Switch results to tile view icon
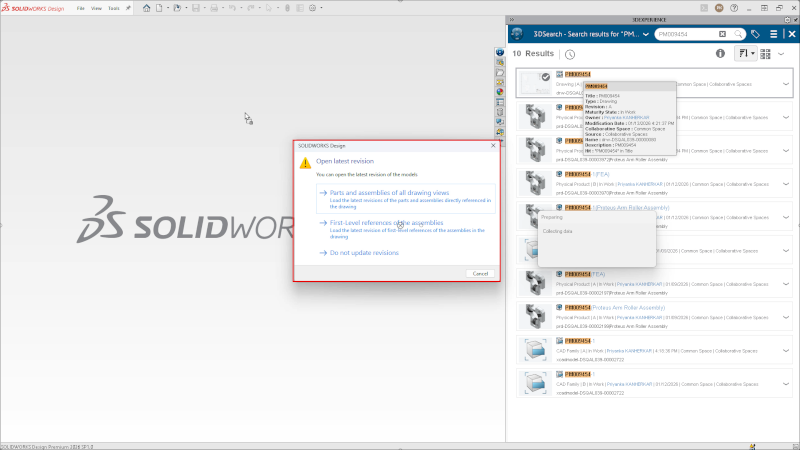Screen dimensions: 800x450 [x=767, y=53]
